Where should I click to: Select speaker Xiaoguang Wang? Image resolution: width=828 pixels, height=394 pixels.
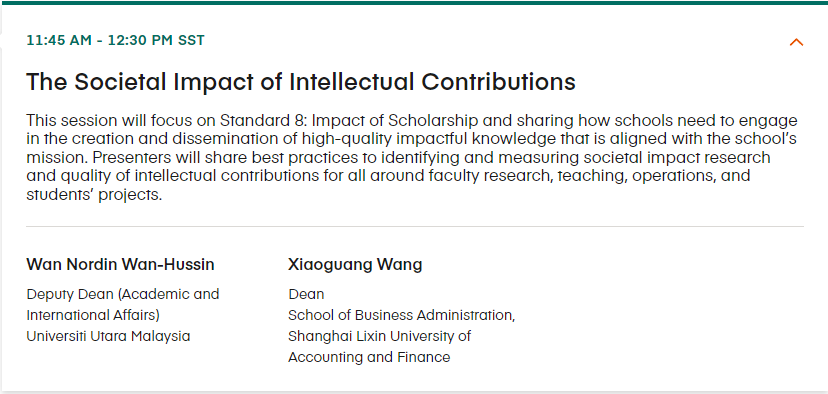pos(355,264)
